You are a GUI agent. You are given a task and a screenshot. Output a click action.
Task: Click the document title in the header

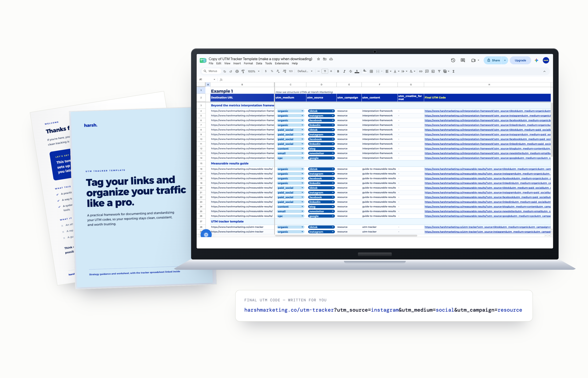tap(260, 59)
